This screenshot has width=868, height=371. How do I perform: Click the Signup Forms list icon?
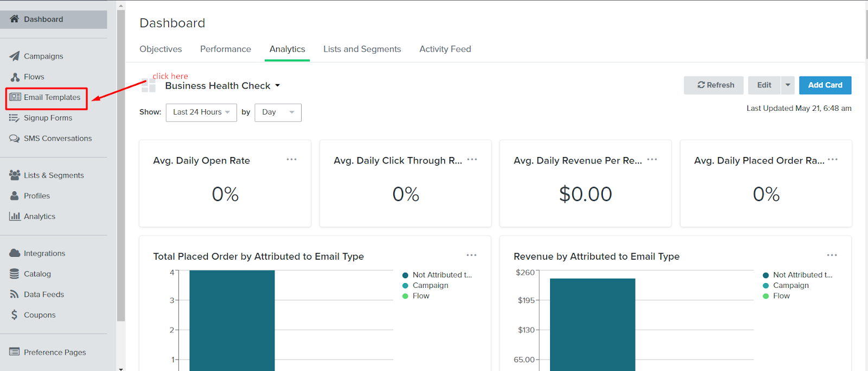point(14,118)
